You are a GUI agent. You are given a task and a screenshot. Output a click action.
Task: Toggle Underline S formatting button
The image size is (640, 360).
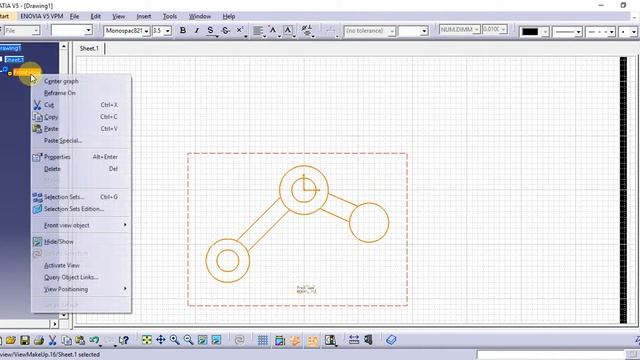point(210,30)
